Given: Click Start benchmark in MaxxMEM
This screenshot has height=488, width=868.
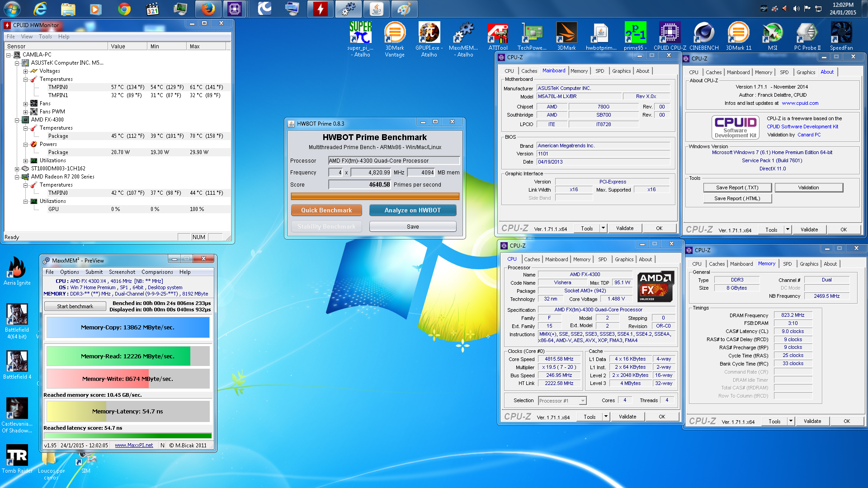Looking at the screenshot, I should point(75,306).
